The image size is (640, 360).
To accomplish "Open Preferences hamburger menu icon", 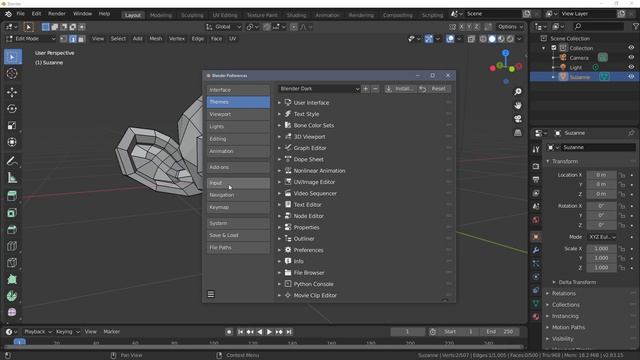I will (x=211, y=294).
